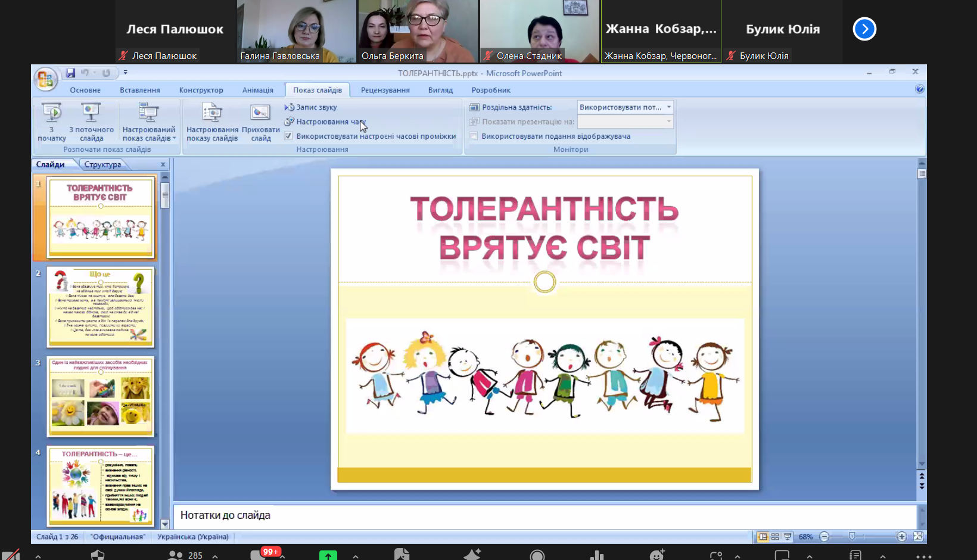977x560 pixels.
Task: Show next Zoom participants with arrow
Action: point(864,29)
